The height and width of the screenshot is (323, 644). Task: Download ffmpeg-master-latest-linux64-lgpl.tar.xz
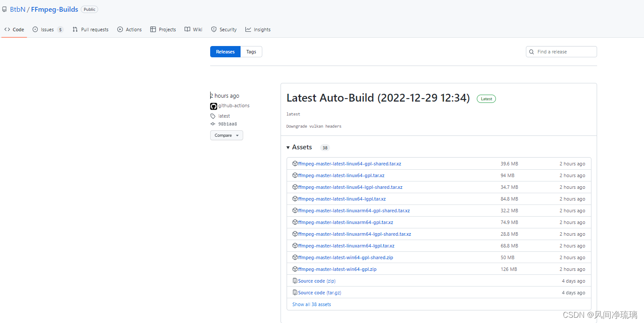coord(342,199)
